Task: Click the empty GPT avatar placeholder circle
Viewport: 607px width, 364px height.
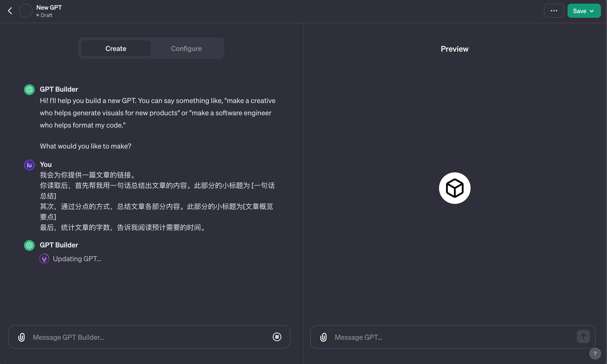Action: pyautogui.click(x=26, y=11)
